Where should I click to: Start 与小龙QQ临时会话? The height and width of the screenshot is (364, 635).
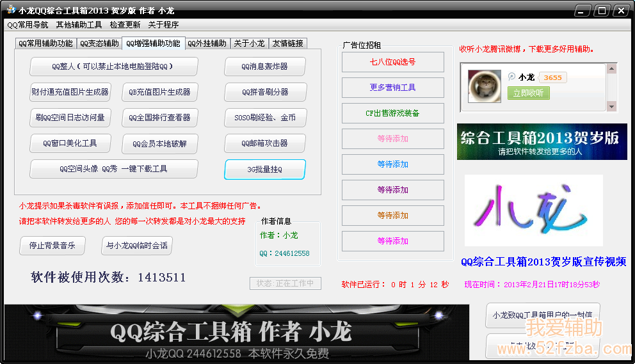(x=137, y=246)
